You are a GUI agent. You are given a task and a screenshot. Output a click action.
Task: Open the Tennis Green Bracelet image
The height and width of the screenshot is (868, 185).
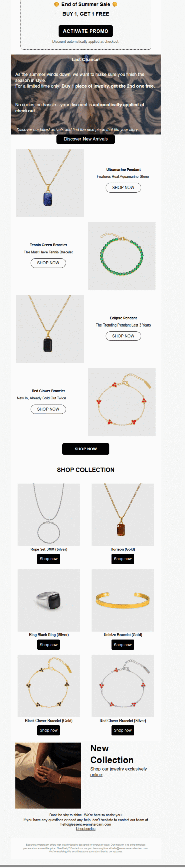122,256
